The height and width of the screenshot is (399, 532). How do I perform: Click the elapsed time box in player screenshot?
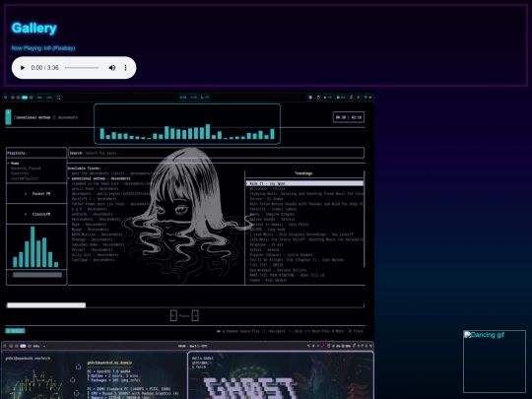tap(349, 117)
